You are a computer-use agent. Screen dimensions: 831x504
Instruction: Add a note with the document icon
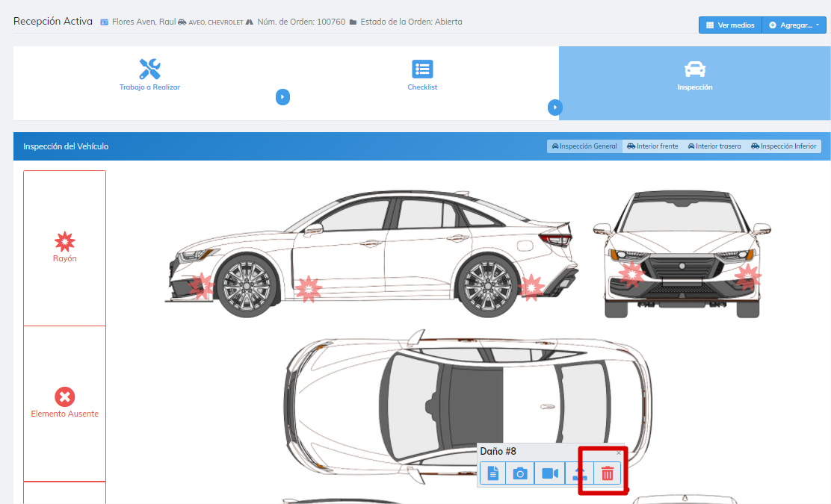tap(492, 473)
